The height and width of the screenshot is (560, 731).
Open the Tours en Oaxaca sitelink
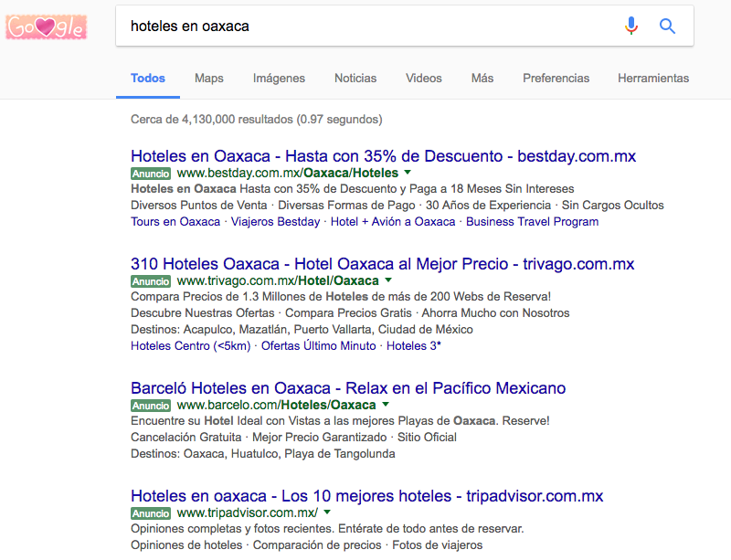point(175,221)
